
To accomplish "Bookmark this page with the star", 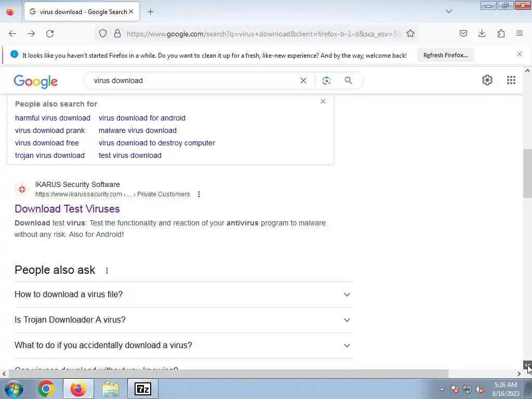I will (410, 34).
